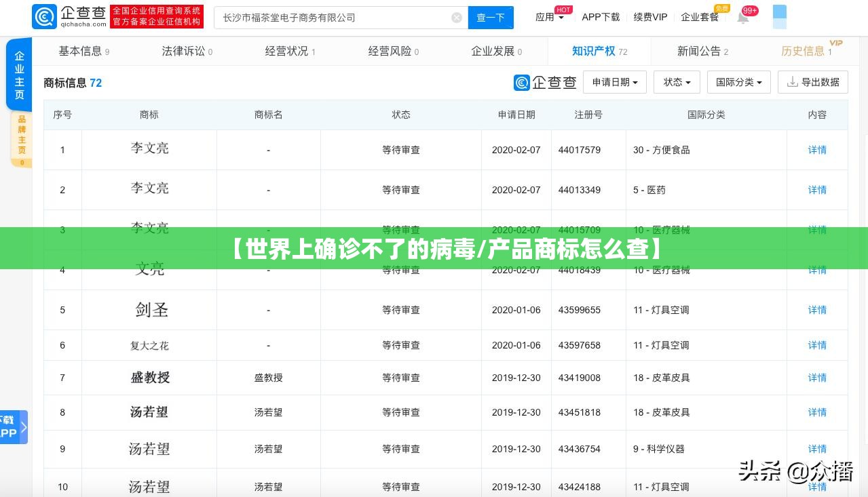Viewport: 868px width, 497px height.
Task: Open the 企业主页 side tab
Action: point(20,75)
